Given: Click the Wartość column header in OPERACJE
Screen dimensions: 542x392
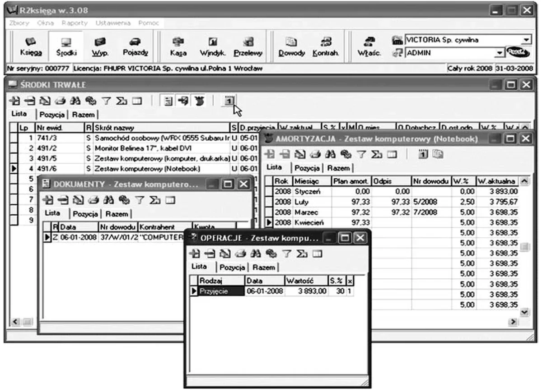Looking at the screenshot, I should pyautogui.click(x=305, y=281).
